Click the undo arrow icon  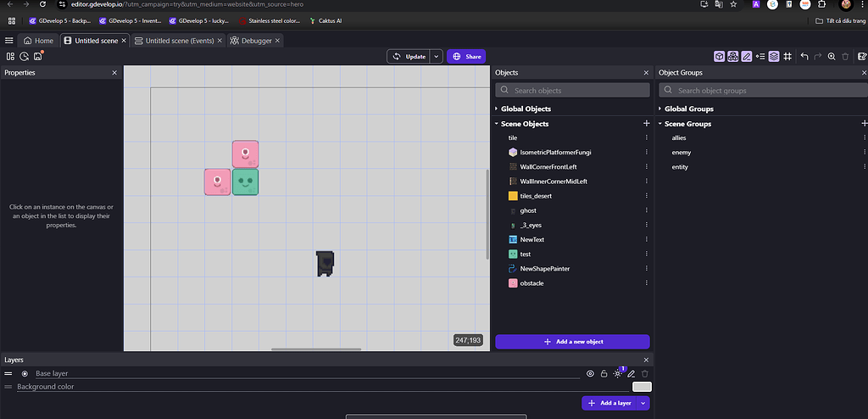[804, 56]
